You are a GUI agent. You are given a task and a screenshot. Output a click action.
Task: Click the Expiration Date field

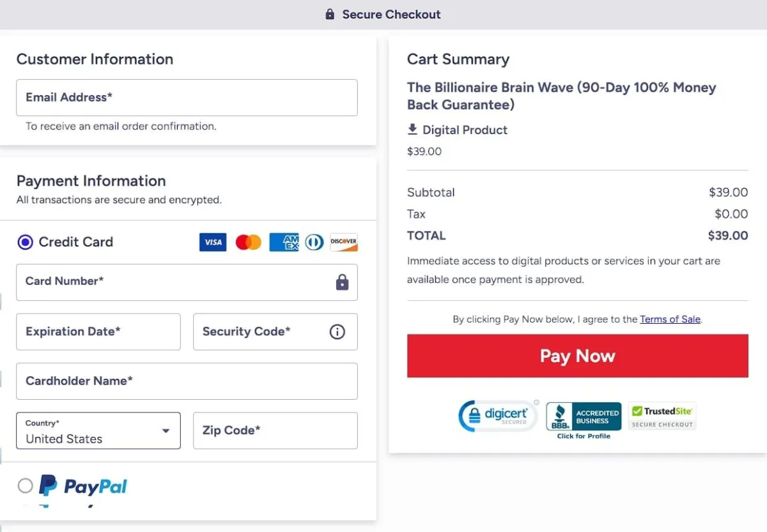point(98,331)
